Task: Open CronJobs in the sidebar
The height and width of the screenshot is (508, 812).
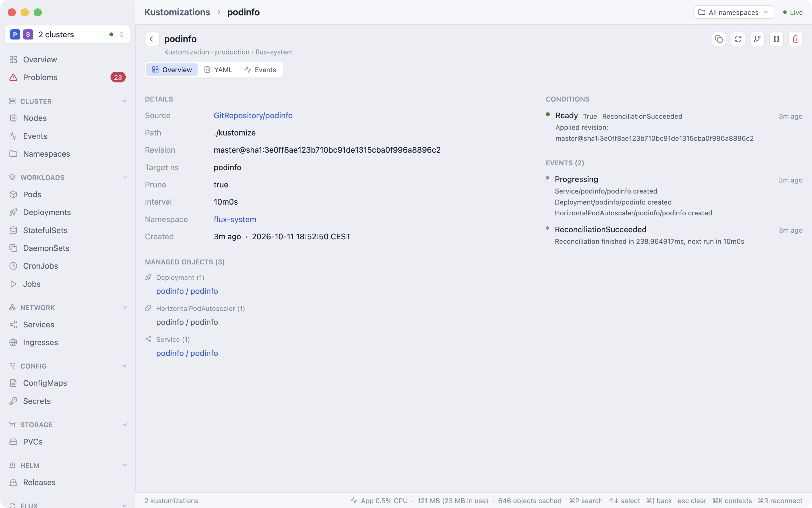Action: pyautogui.click(x=67, y=266)
